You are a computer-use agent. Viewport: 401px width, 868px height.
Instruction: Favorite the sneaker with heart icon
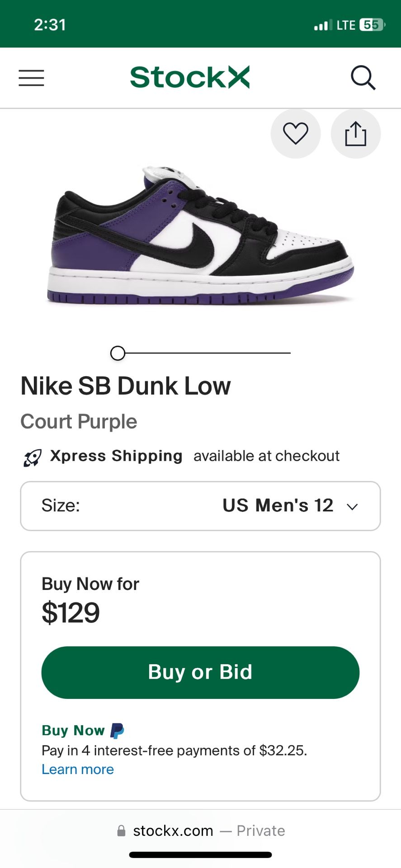296,134
